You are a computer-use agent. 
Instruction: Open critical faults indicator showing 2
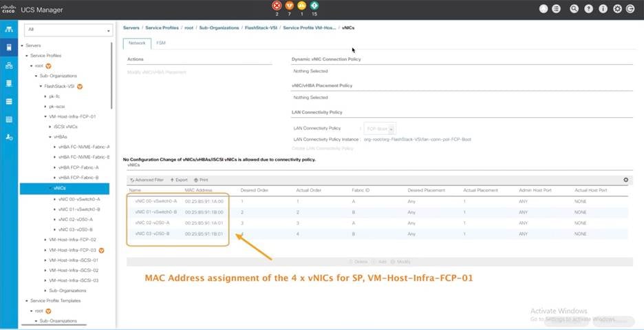pyautogui.click(x=277, y=6)
